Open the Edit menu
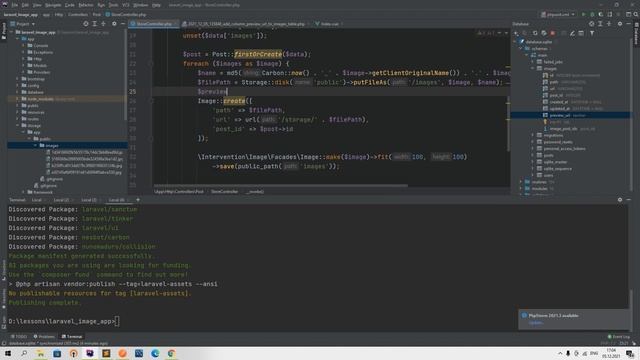The image size is (640, 360). click(x=25, y=5)
